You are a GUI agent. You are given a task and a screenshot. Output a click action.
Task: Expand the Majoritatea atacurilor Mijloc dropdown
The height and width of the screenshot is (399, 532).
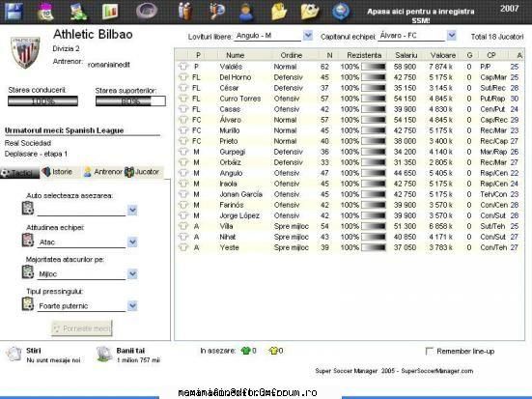[x=132, y=274]
